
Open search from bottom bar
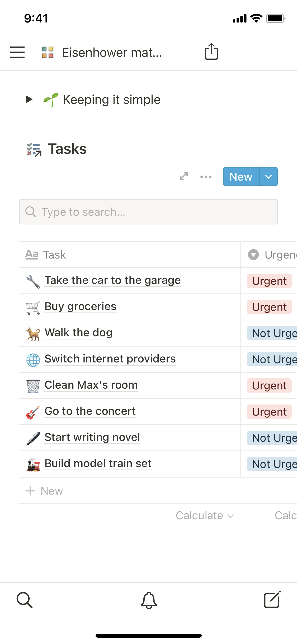25,600
